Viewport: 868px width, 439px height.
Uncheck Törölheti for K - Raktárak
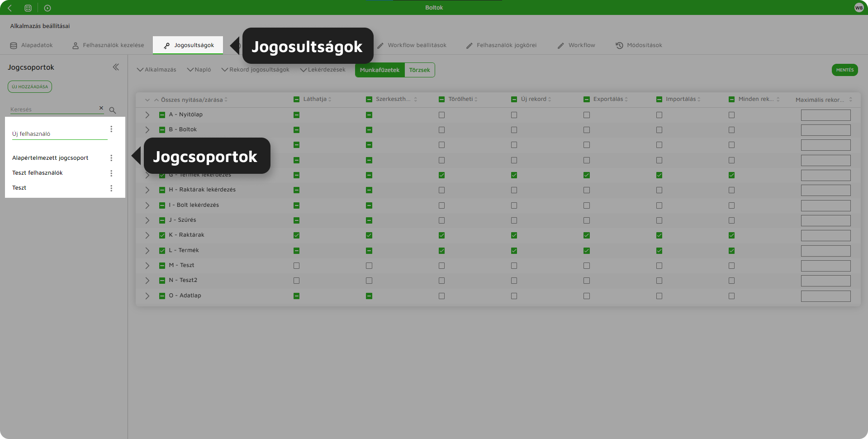[x=442, y=235]
